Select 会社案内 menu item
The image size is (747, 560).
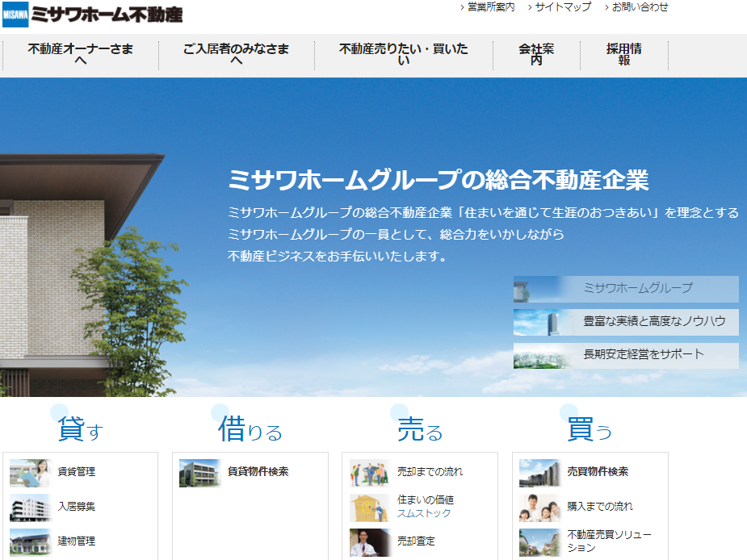pos(536,54)
